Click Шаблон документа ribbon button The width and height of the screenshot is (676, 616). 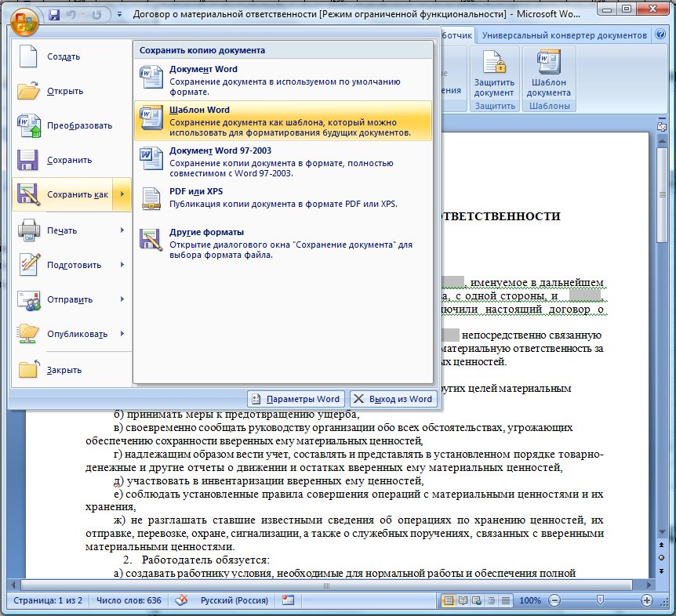click(x=548, y=74)
